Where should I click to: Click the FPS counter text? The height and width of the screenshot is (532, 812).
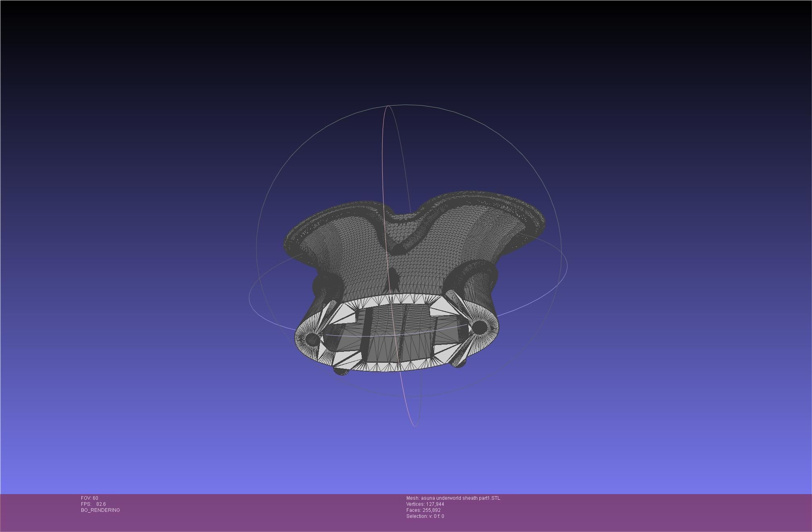tap(93, 504)
